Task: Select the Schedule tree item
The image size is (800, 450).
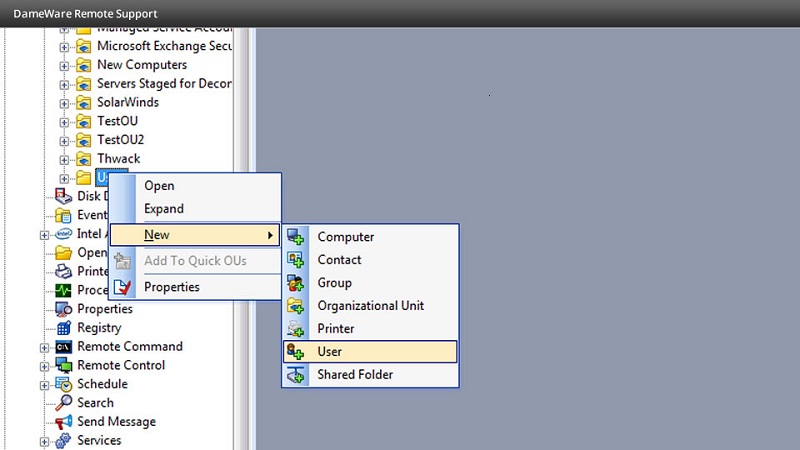Action: click(102, 384)
